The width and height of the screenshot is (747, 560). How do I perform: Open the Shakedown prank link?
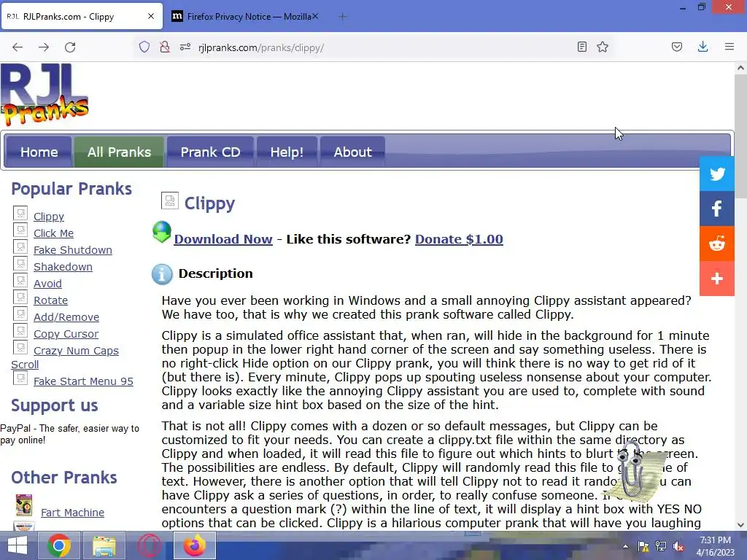tap(63, 267)
